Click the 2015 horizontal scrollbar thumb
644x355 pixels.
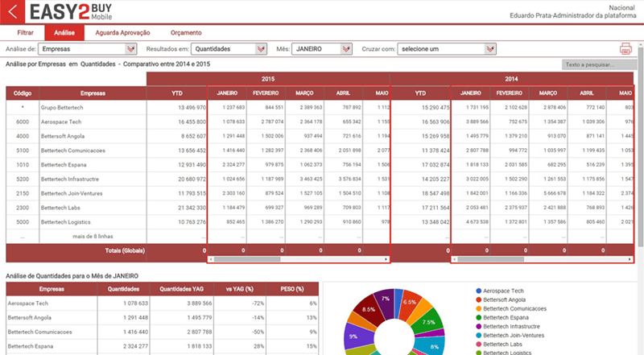[247, 259]
